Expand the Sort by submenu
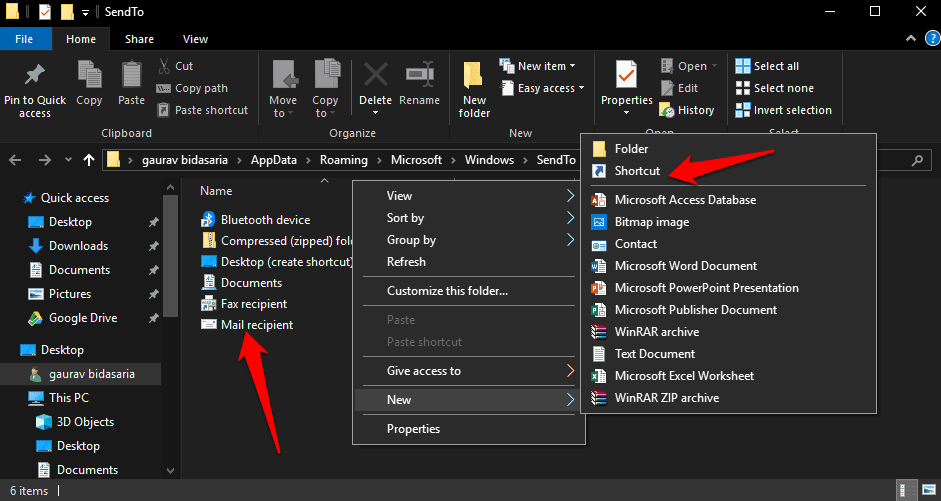The image size is (941, 501). (469, 218)
